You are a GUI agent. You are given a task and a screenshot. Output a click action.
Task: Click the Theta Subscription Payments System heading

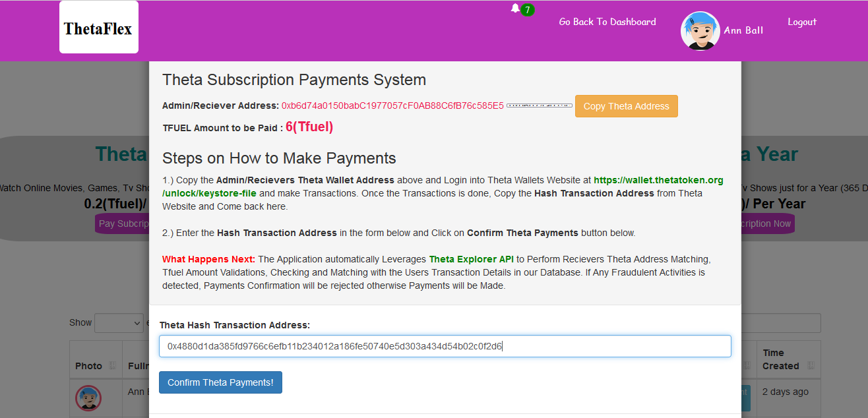[x=294, y=80]
